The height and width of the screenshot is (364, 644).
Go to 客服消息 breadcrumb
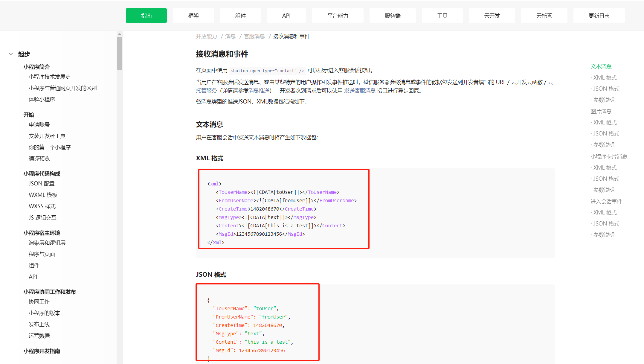[254, 36]
